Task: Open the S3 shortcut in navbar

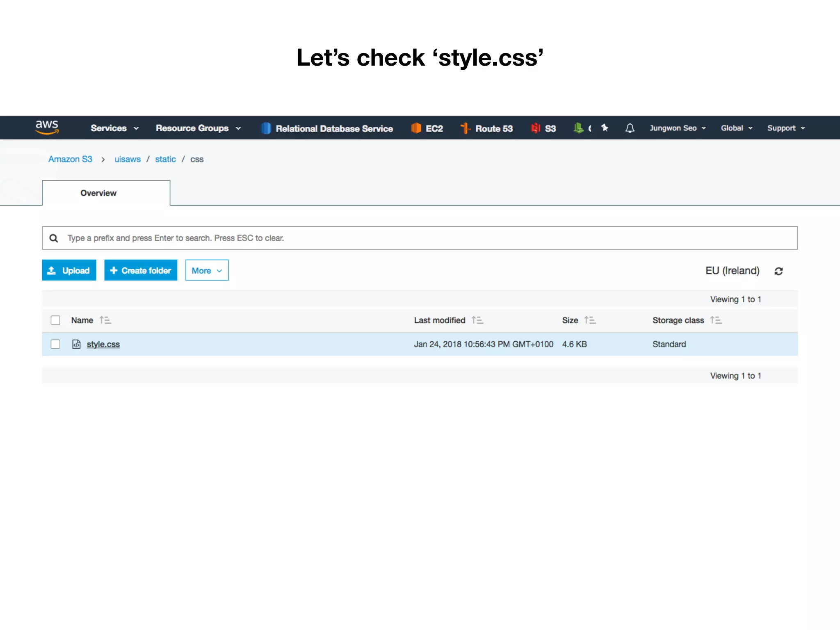Action: (x=543, y=128)
